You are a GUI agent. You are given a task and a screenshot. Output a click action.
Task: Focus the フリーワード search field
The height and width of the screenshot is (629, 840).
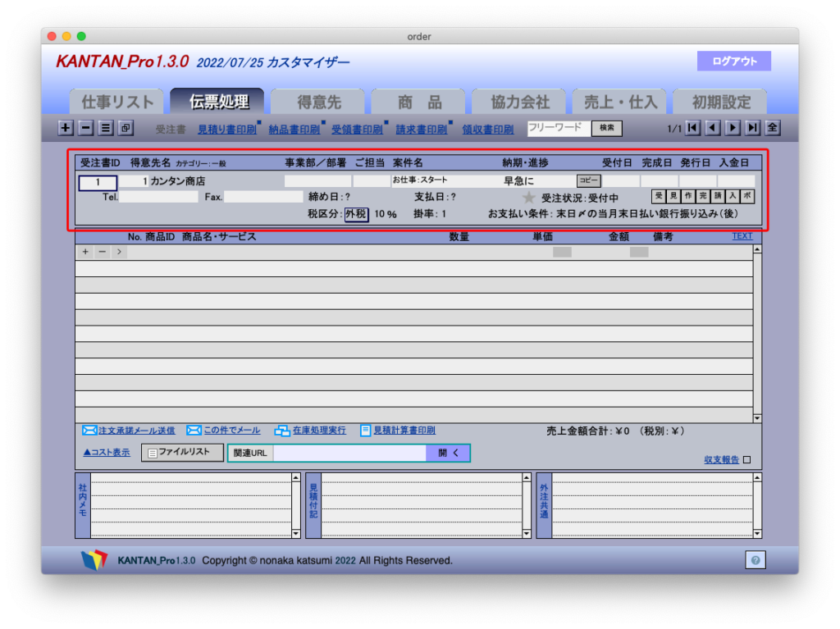point(559,128)
